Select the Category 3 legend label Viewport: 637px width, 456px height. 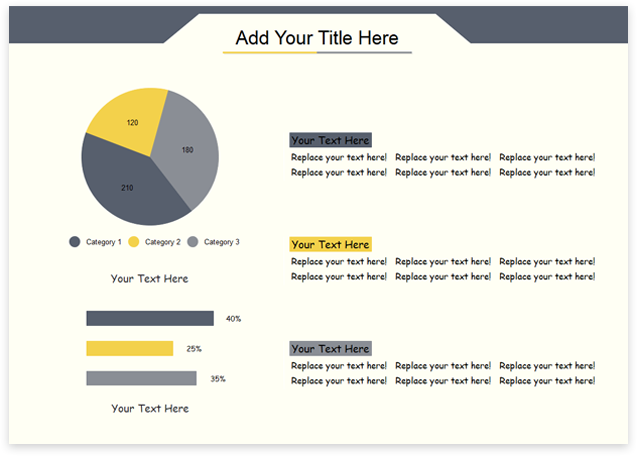[221, 242]
